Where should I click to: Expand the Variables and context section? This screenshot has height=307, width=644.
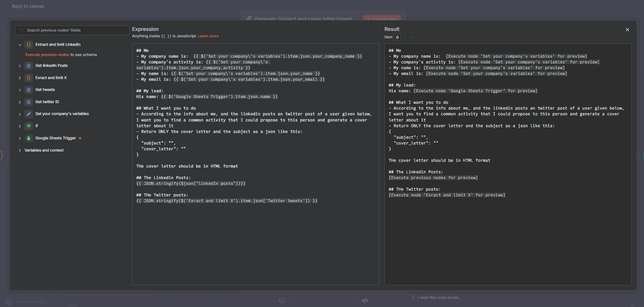pos(20,151)
